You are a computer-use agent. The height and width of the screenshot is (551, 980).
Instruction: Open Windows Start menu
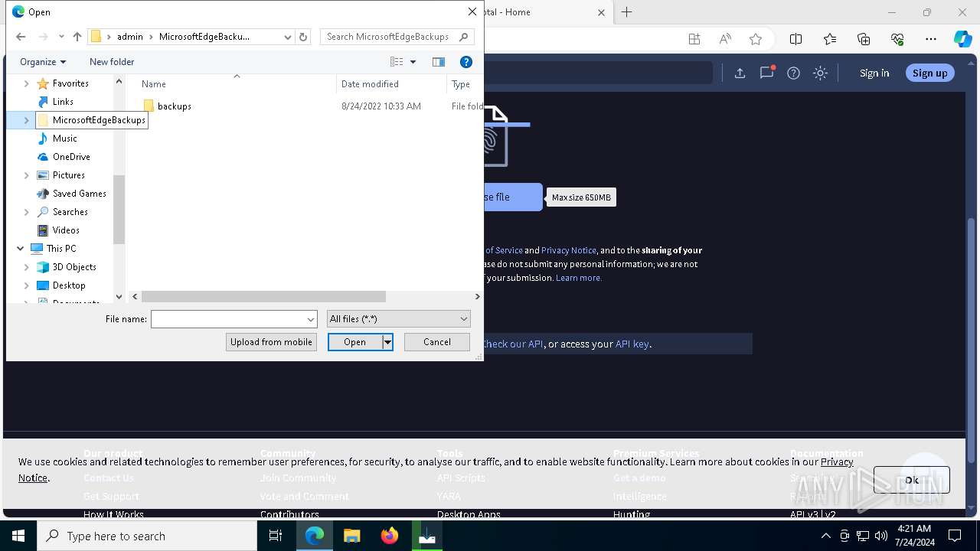18,536
